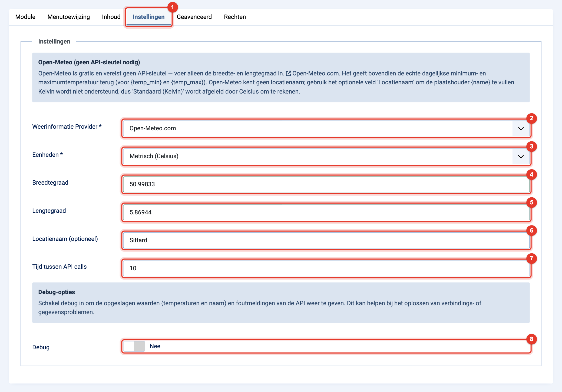Screen dimensions: 562x392
Task: Click the Breedtegraad input field
Action: (326, 184)
